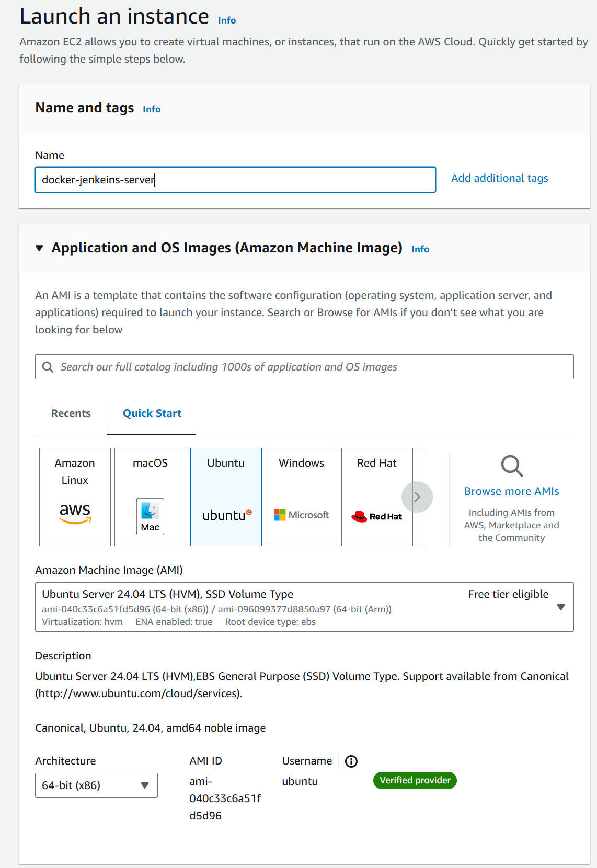
Task: Click the Username info circle icon
Action: (x=351, y=761)
